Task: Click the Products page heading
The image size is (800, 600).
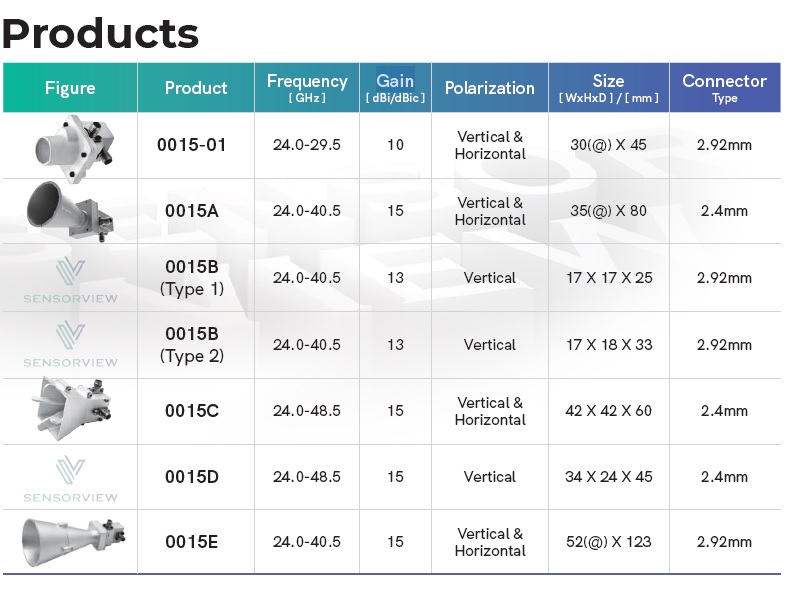Action: pos(100,33)
